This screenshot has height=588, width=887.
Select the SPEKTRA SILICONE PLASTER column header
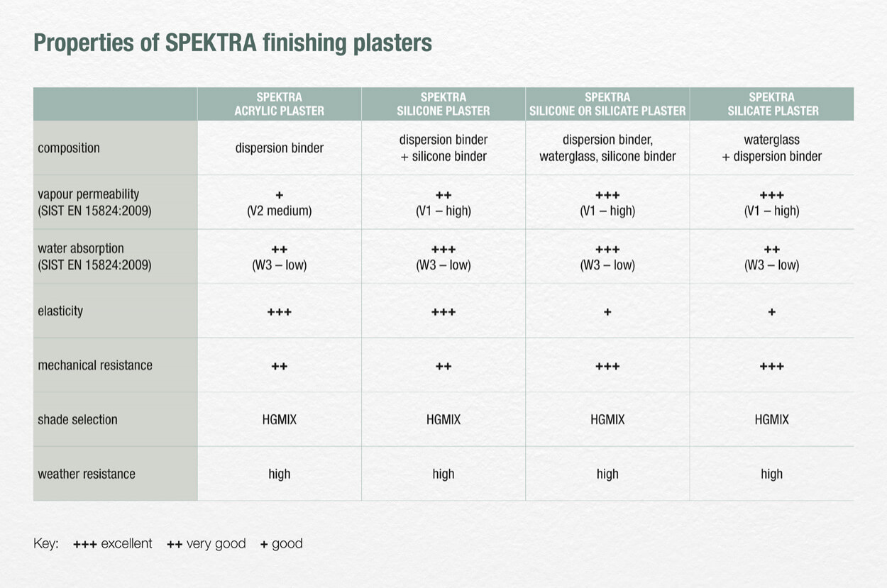coord(443,104)
